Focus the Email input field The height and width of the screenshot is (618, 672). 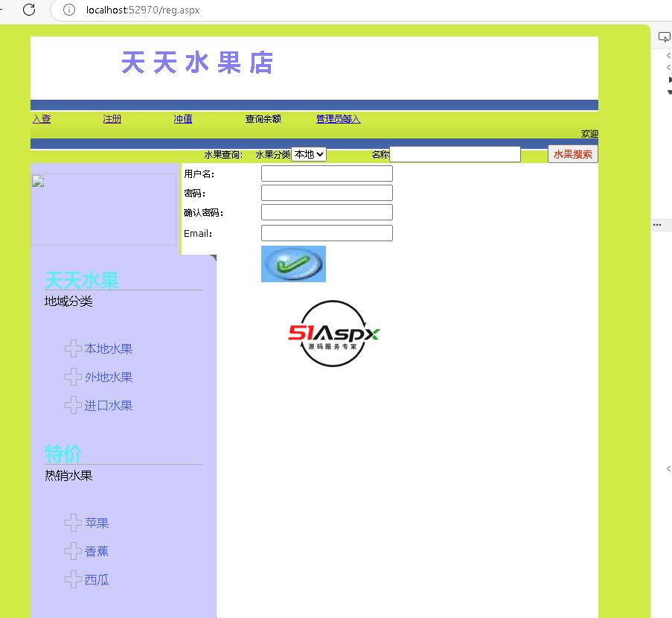click(x=327, y=233)
